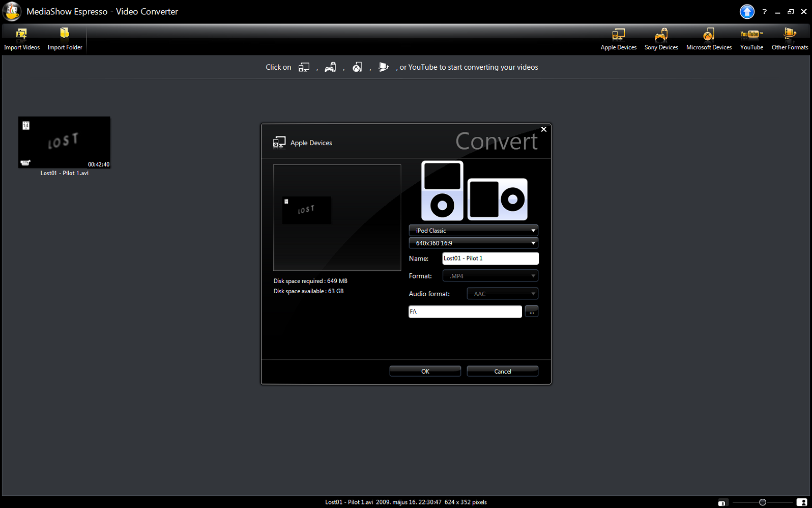Click the camera icon on video thumbnail
Viewport: 812px width, 508px height.
click(25, 163)
